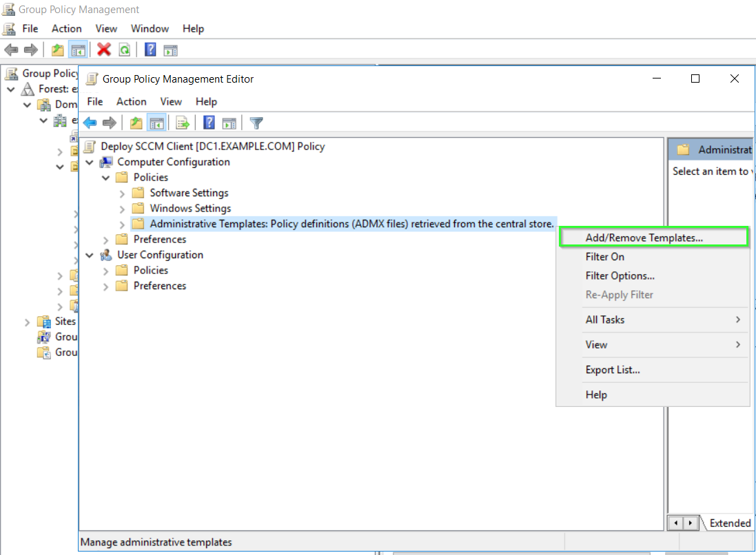Select Filter Options in context menu
This screenshot has width=756, height=555.
pyautogui.click(x=620, y=275)
